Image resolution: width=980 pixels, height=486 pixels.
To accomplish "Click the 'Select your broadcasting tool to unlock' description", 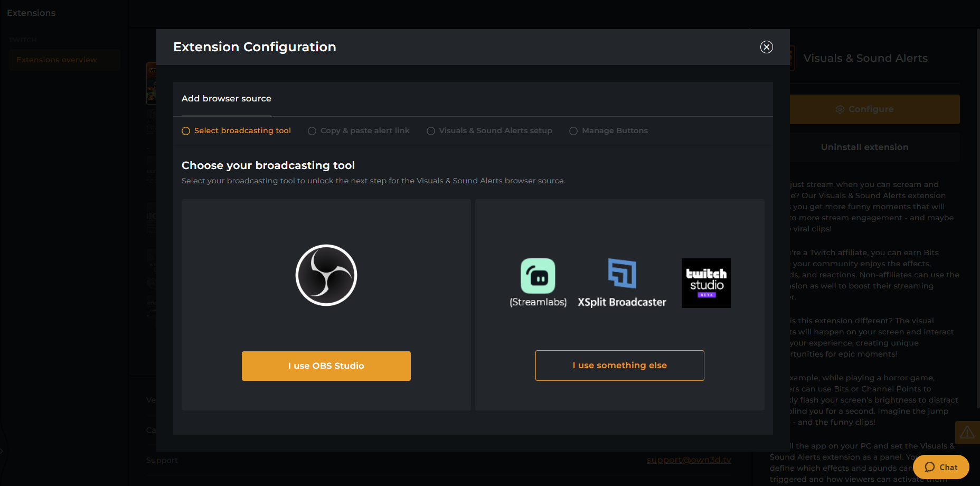I will (x=373, y=181).
